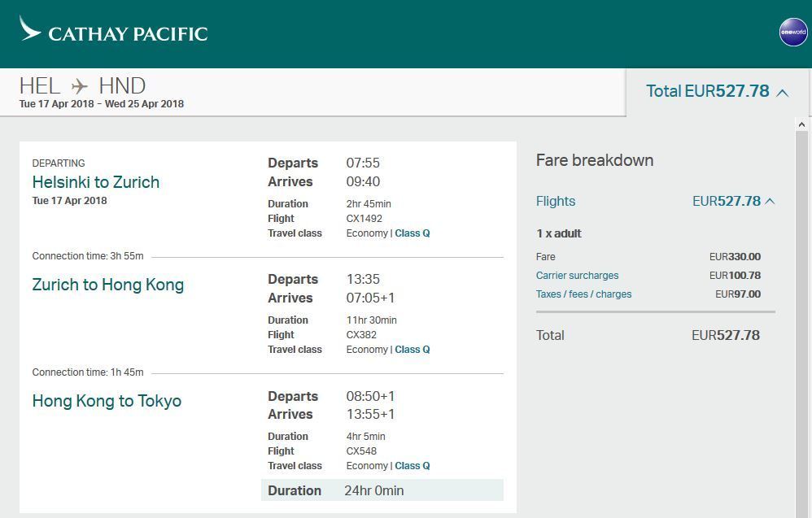The width and height of the screenshot is (812, 518).
Task: Click the Cathay Pacific brushwing logo icon
Action: (30, 29)
